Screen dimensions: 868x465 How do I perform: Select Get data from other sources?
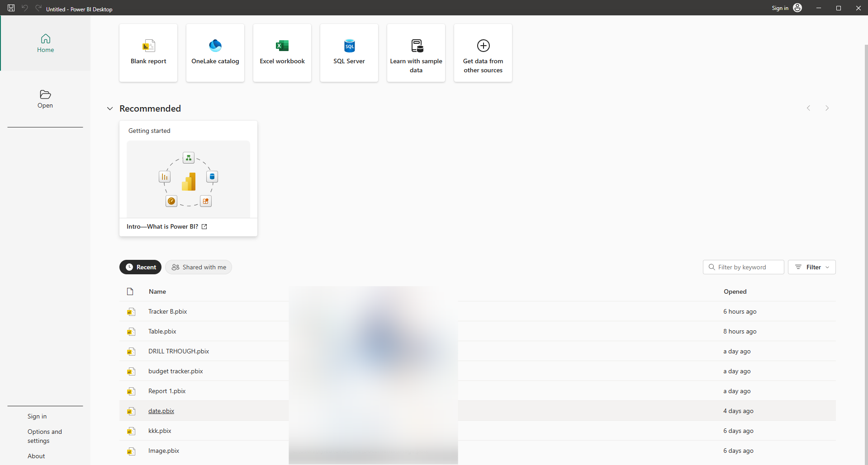coord(483,53)
